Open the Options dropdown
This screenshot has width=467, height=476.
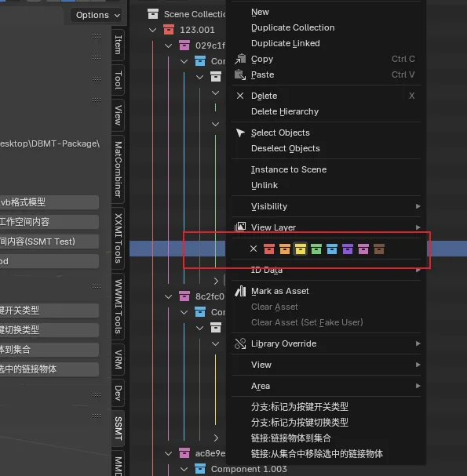[x=97, y=15]
